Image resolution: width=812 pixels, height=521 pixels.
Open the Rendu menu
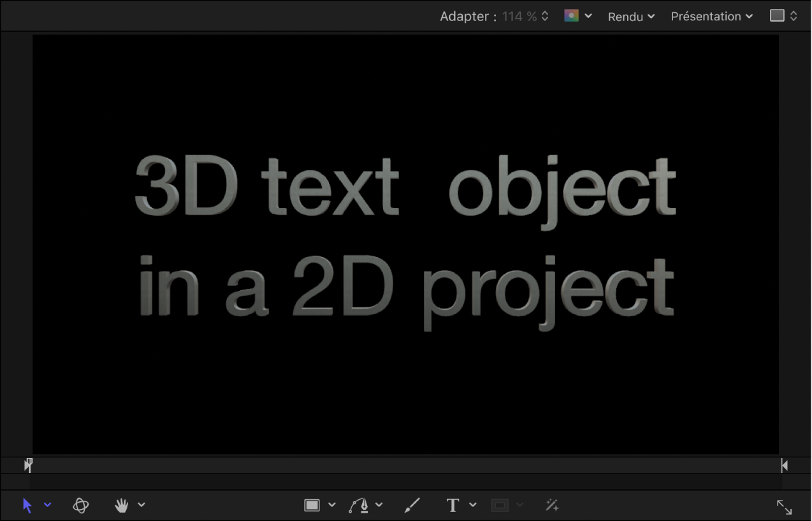coord(630,16)
